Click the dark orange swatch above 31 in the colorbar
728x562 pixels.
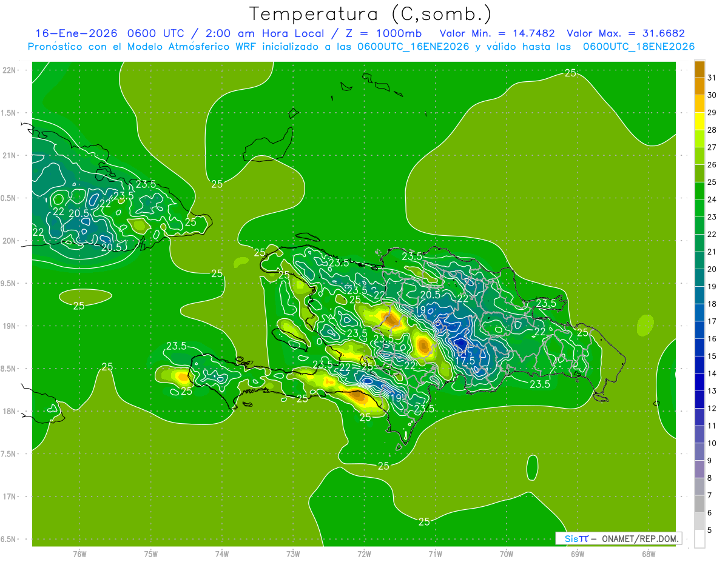coord(699,70)
